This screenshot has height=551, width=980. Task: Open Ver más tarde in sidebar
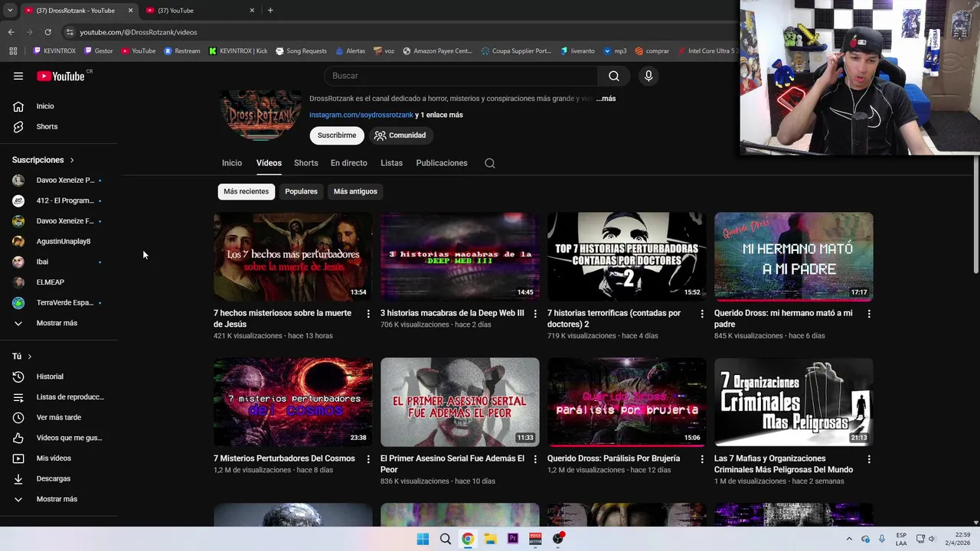coord(60,417)
